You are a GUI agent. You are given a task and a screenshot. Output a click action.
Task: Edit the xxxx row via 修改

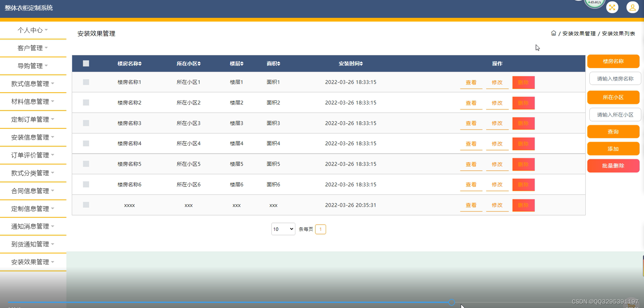497,205
